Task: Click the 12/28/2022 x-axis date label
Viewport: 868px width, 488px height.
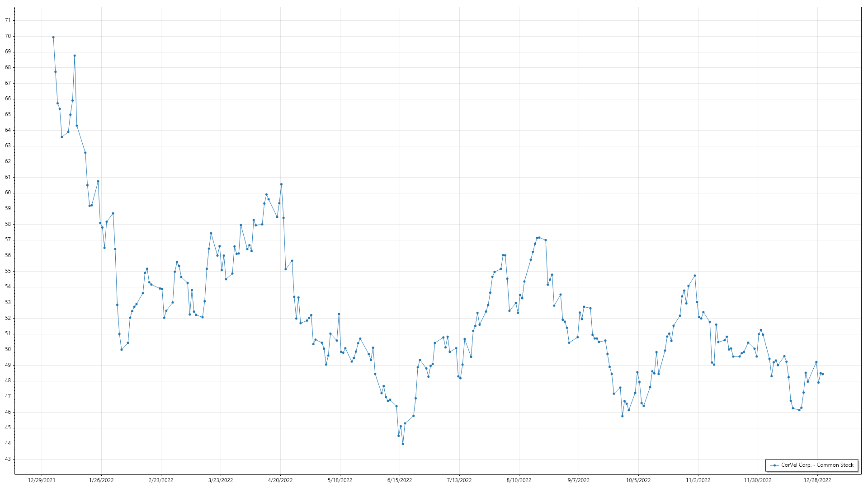Action: pos(817,480)
